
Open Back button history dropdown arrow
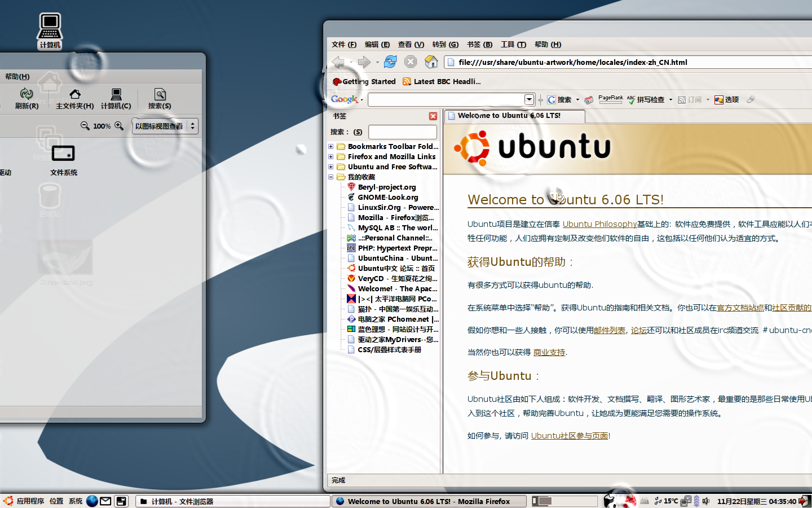click(351, 62)
